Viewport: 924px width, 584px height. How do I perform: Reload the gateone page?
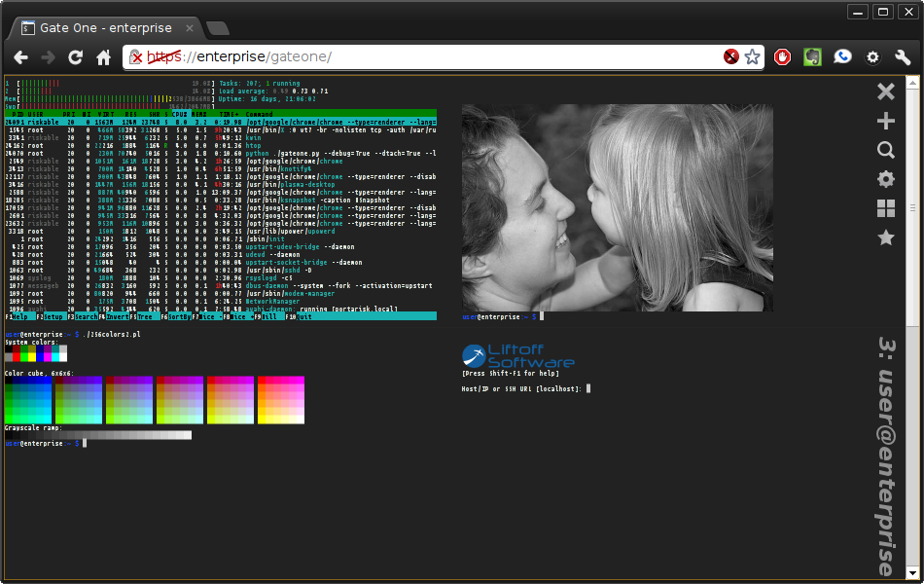tap(75, 57)
